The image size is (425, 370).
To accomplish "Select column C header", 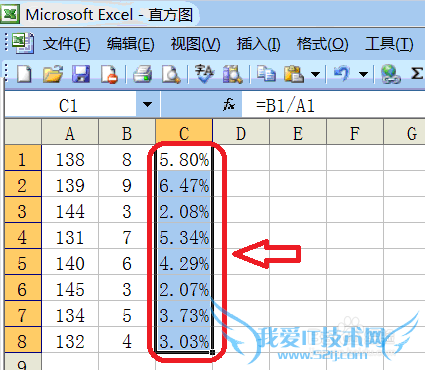I will tap(184, 132).
